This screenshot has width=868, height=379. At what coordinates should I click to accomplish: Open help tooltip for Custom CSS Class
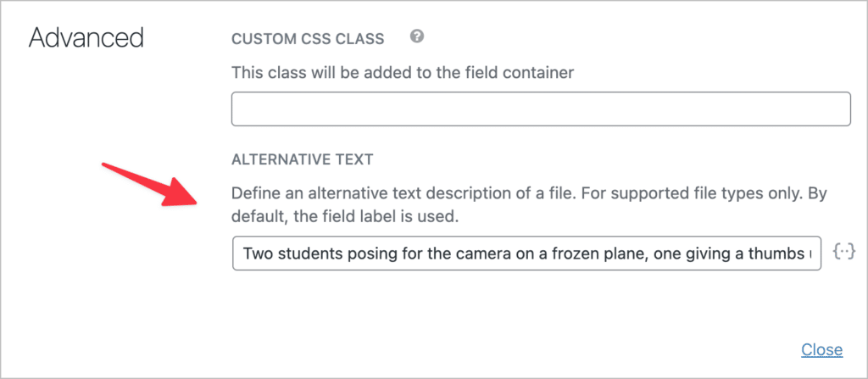pos(417,37)
